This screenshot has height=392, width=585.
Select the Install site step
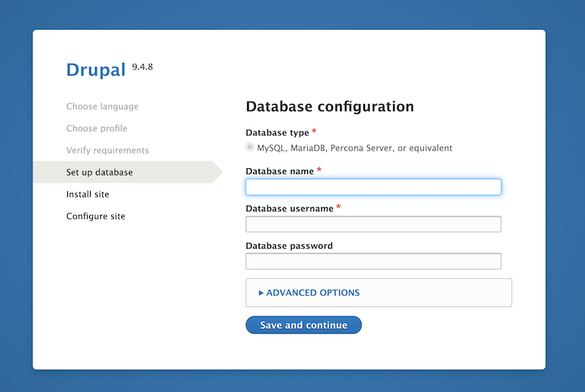[x=88, y=195]
